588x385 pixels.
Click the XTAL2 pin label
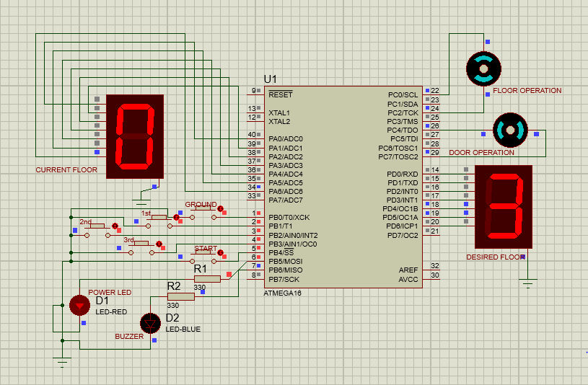(x=279, y=121)
